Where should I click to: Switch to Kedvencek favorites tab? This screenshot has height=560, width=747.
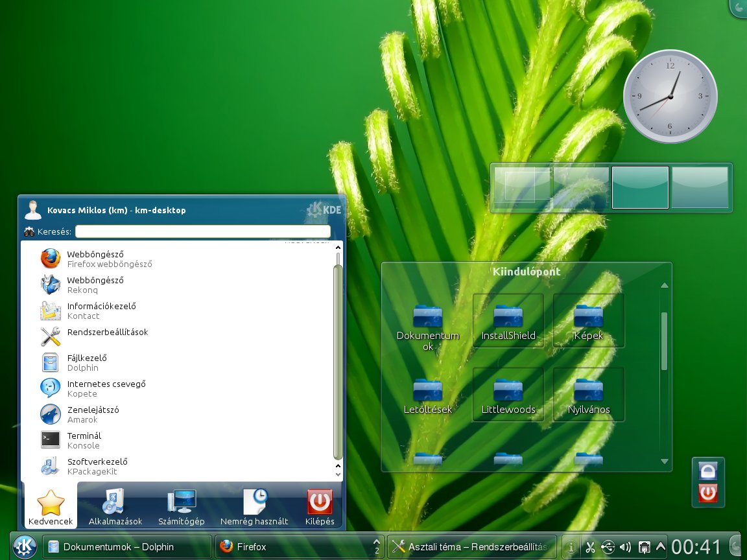click(x=51, y=507)
